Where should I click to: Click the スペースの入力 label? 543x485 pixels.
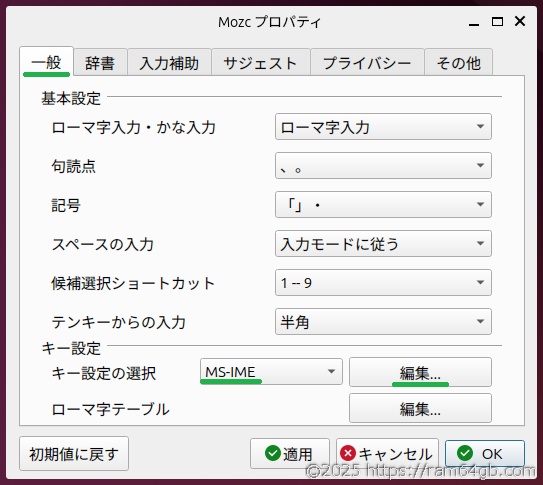[103, 244]
